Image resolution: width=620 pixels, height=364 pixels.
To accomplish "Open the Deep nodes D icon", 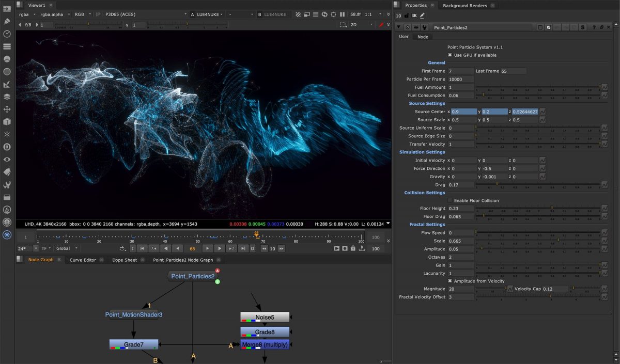I will 7,147.
